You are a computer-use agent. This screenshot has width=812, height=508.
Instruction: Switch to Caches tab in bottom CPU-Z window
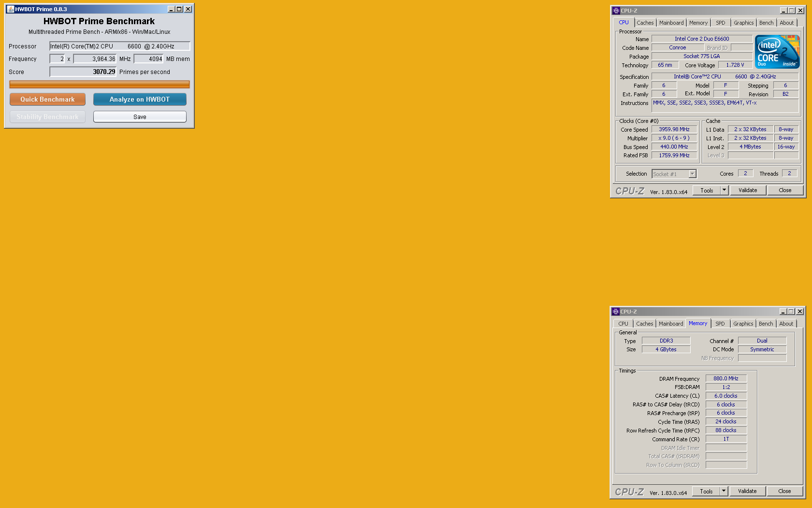[644, 324]
